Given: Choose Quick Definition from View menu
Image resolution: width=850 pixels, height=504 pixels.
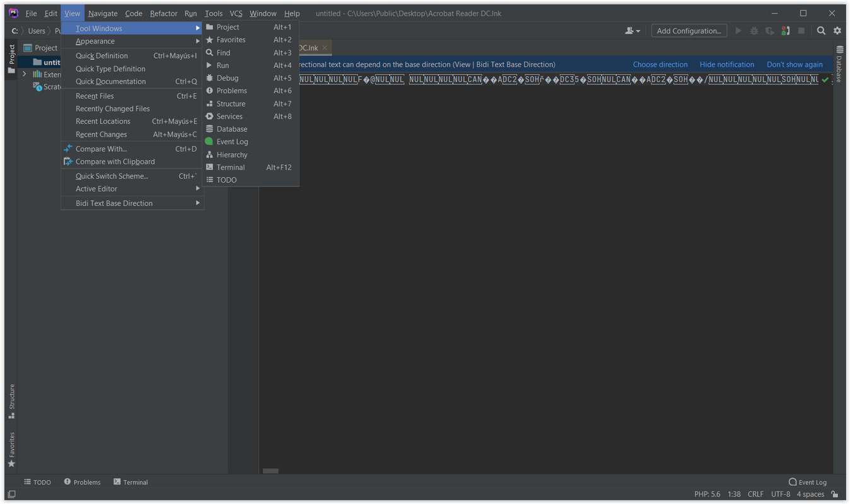Looking at the screenshot, I should 132,56.
